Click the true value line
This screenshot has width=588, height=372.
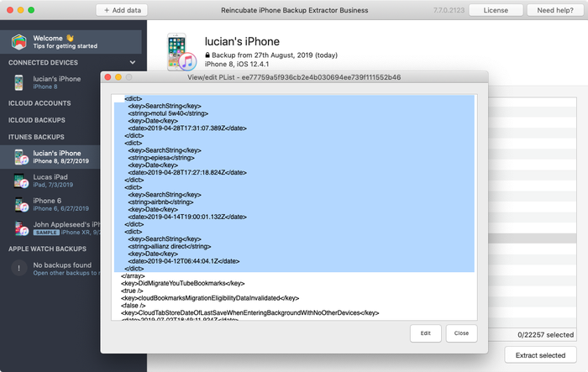pos(132,291)
